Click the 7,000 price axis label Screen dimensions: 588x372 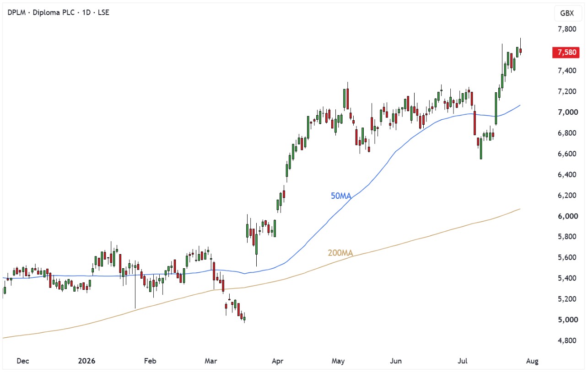(x=566, y=112)
